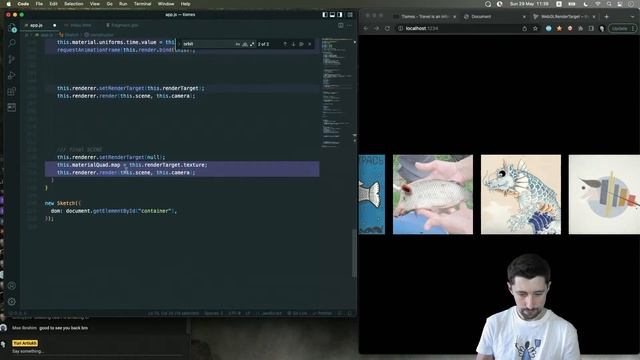Open the File menu

[x=39, y=4]
